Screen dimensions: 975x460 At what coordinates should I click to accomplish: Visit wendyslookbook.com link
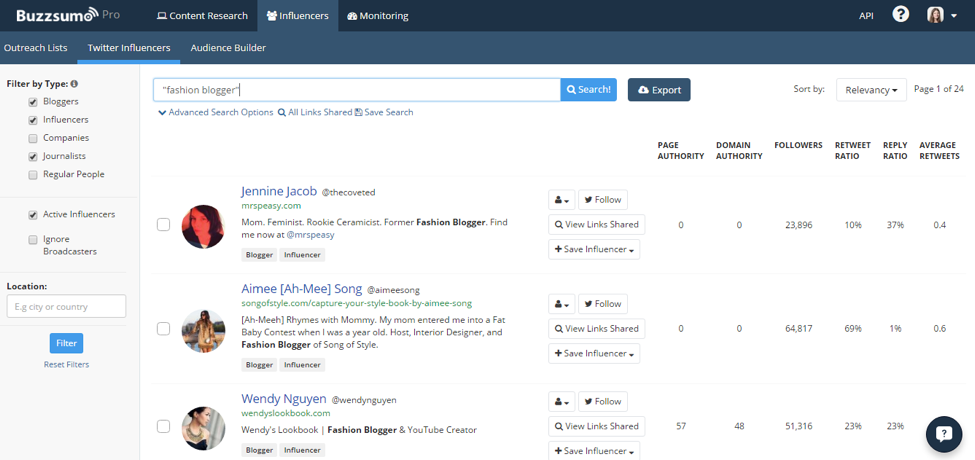click(286, 413)
